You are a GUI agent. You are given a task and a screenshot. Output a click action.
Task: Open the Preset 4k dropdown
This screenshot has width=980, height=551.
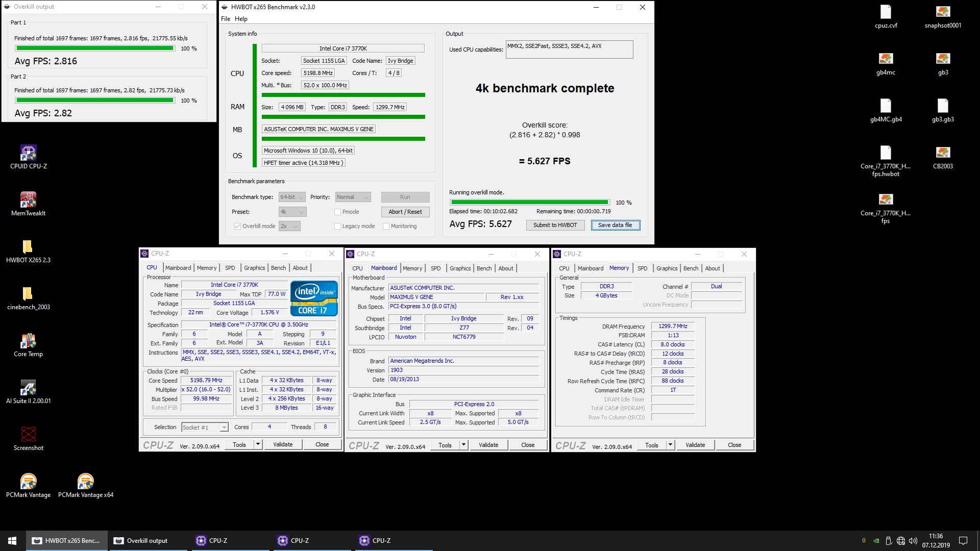[x=292, y=212]
